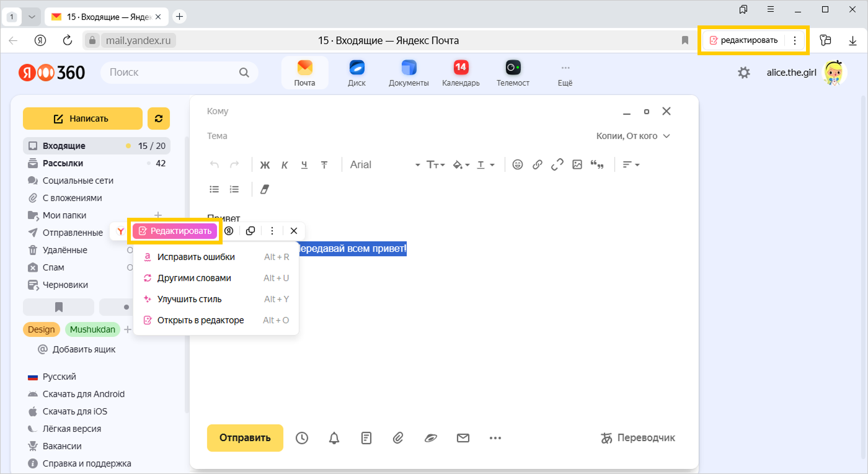The image size is (868, 474).
Task: Click the clear formatting eraser icon
Action: (265, 189)
